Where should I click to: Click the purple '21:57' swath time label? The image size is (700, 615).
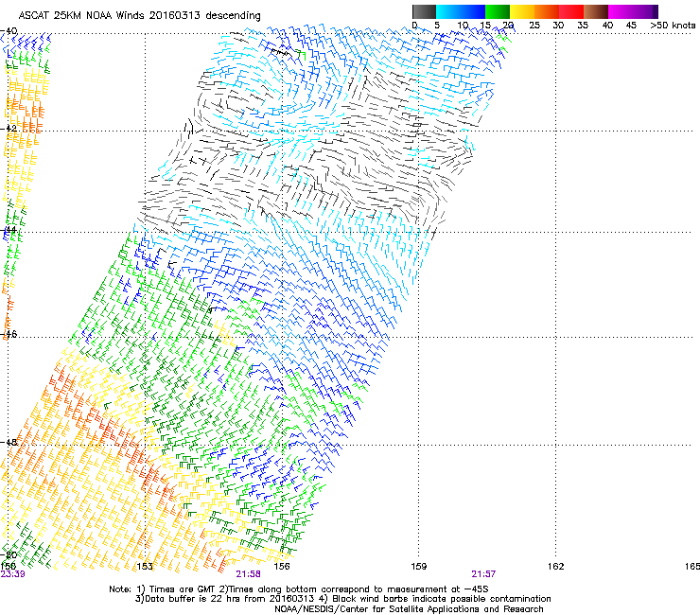483,574
